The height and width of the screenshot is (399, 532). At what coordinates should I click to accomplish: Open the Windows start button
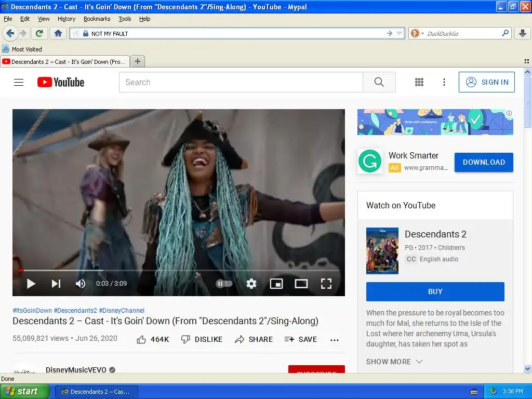click(25, 392)
